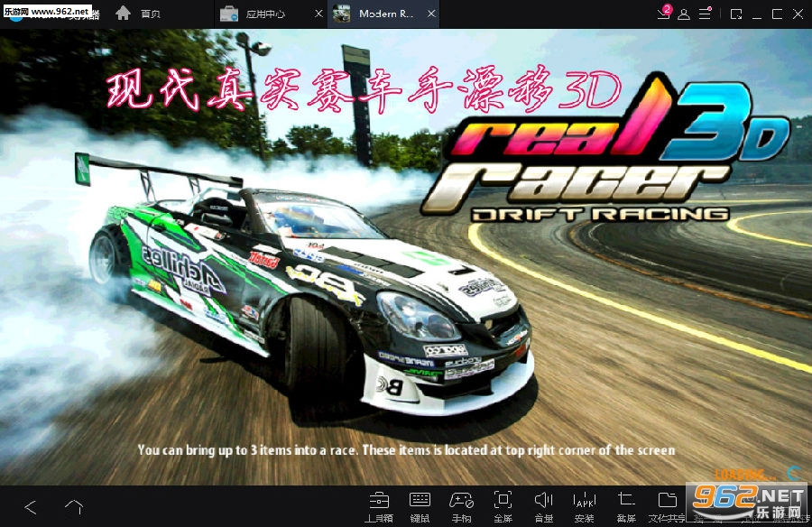Screen dimensions: 812x527
Task: Open the gamepad (手柄) settings
Action: coord(461,507)
